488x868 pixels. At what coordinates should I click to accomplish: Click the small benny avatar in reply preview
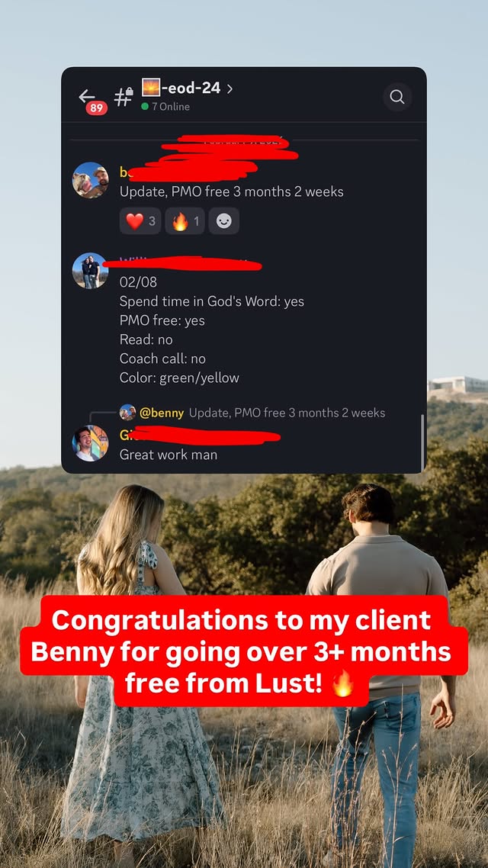point(128,413)
